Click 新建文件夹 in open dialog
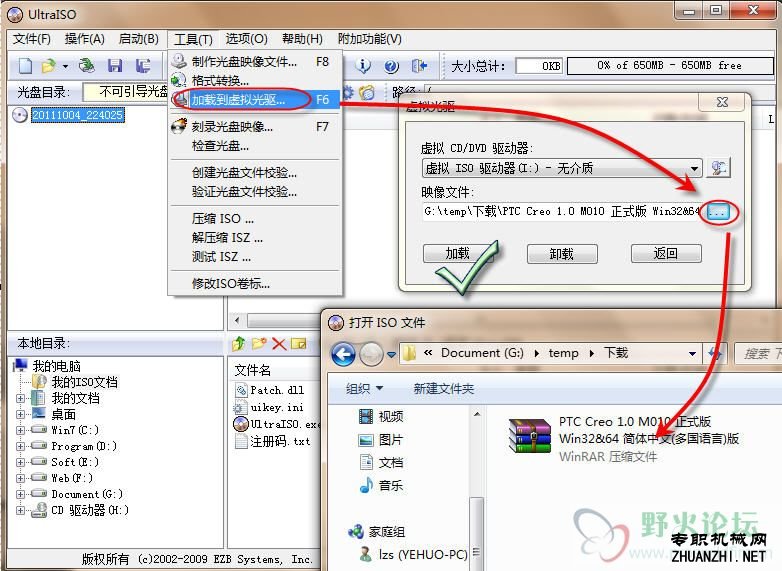This screenshot has height=571, width=782. [443, 388]
